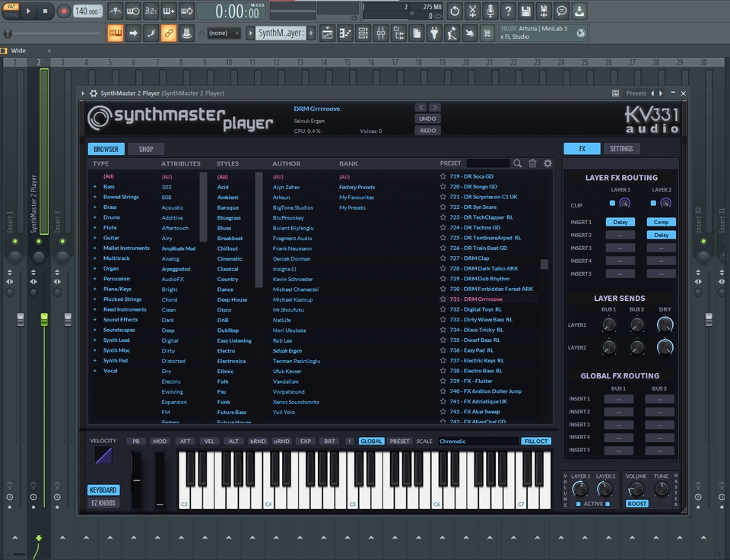Screen dimensions: 730x560
Task: Enable the Insert 2 mixer track green LED
Action: [x=39, y=241]
